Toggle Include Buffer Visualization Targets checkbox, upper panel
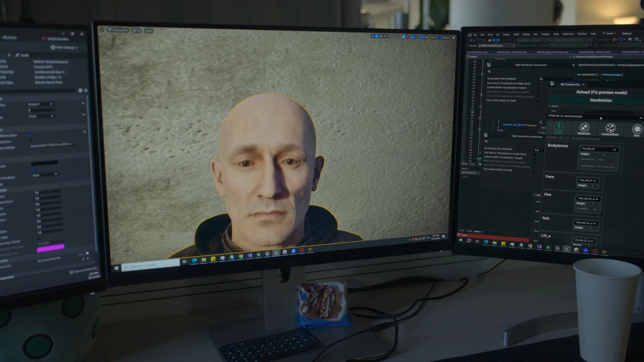 click(538, 88)
